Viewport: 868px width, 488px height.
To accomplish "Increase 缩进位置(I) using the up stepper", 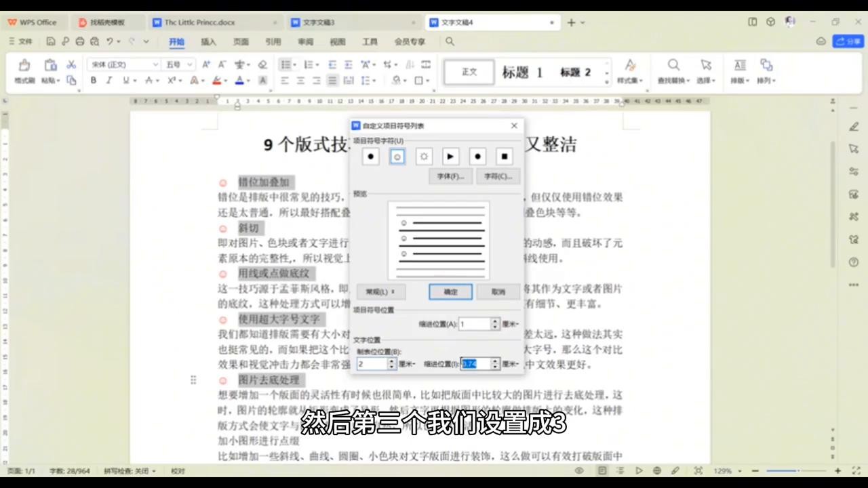I will pyautogui.click(x=495, y=361).
